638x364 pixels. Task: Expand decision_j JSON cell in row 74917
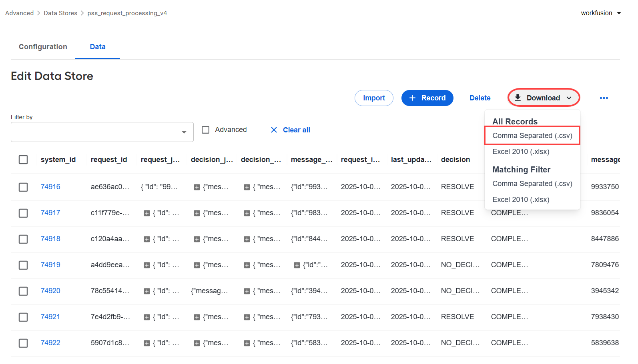pos(197,213)
